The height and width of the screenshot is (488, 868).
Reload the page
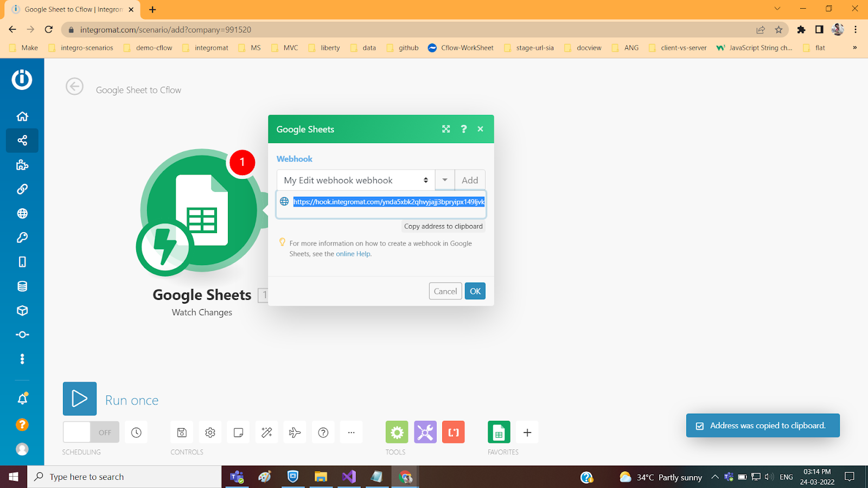[x=49, y=30]
